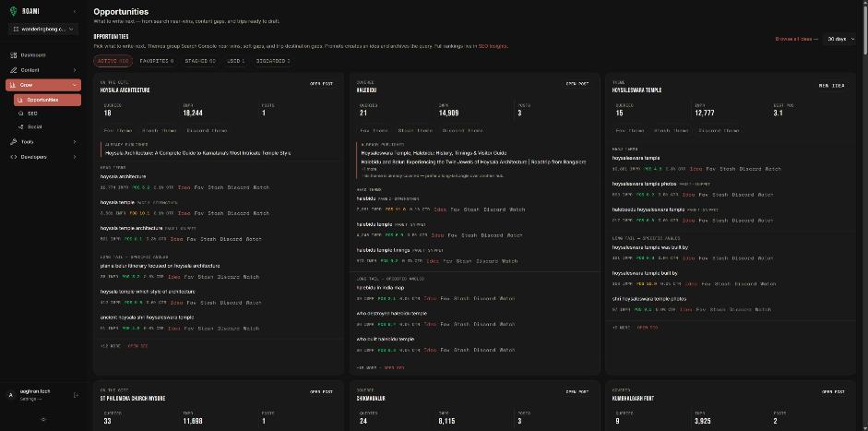Click the theme toggle icon at the sidebar bottom
Viewport: 868px width, 431px height.
(x=43, y=419)
